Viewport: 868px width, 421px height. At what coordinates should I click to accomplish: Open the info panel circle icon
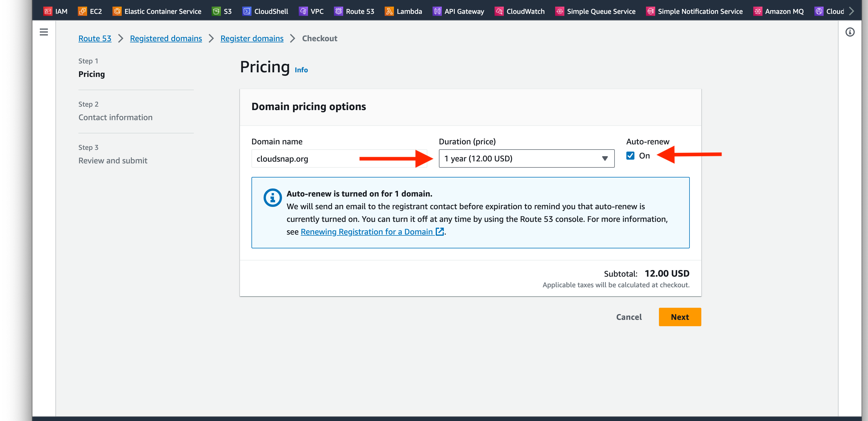pyautogui.click(x=850, y=32)
